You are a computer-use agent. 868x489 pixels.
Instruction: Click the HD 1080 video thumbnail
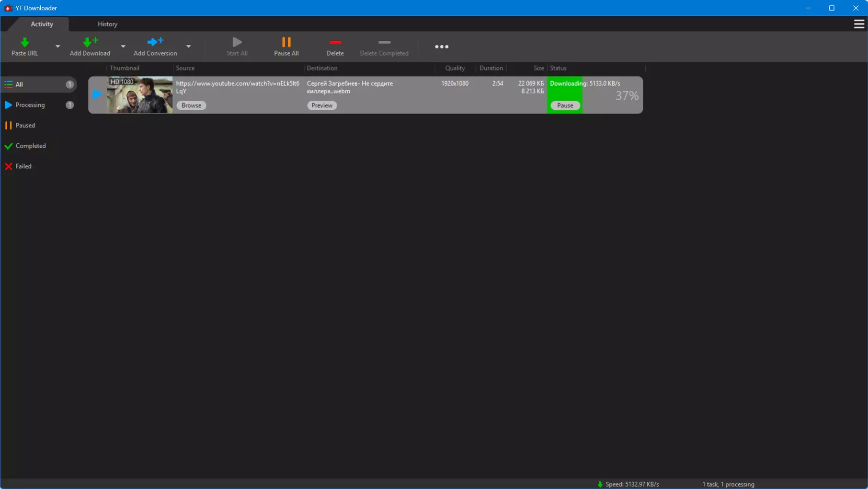(x=139, y=95)
